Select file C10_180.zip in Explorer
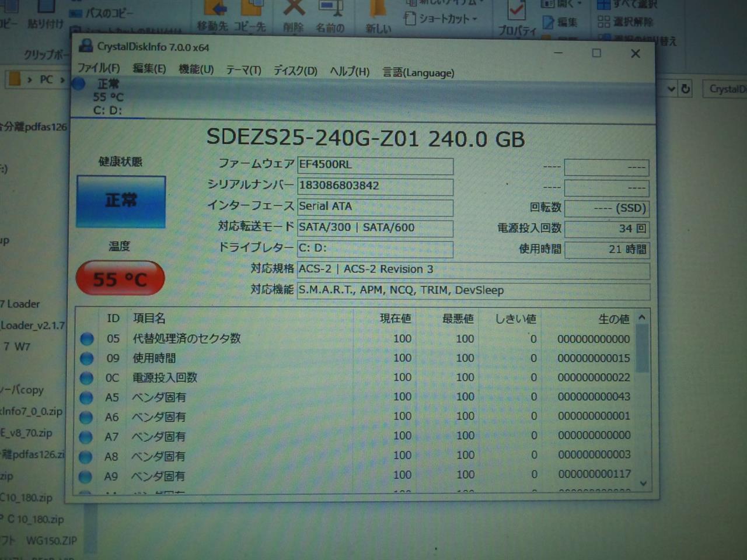 pyautogui.click(x=26, y=498)
